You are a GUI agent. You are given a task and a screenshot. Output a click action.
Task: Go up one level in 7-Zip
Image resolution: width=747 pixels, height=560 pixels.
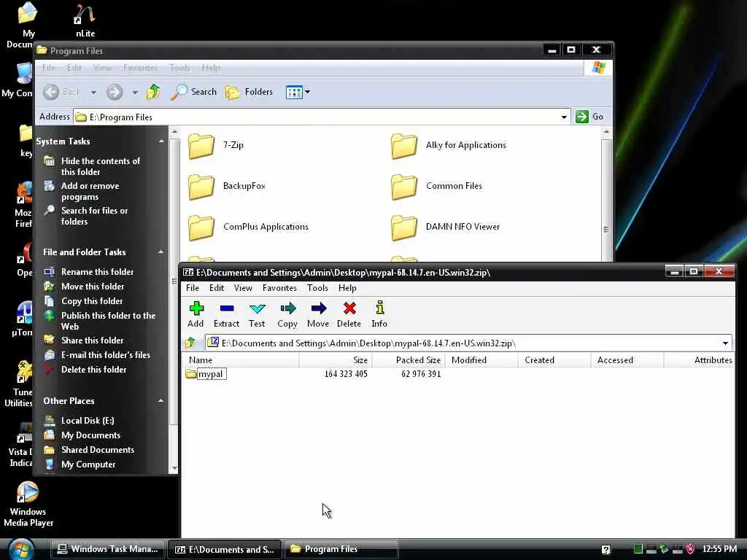[x=190, y=343]
